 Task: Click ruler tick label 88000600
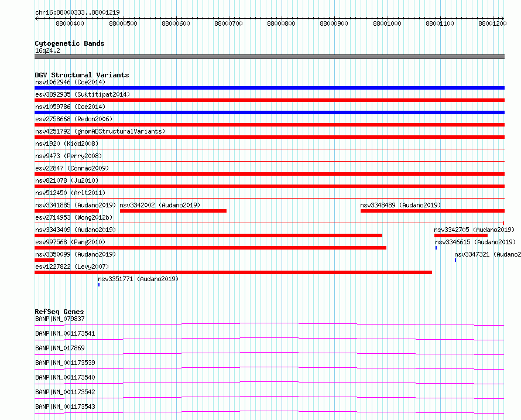pos(176,23)
